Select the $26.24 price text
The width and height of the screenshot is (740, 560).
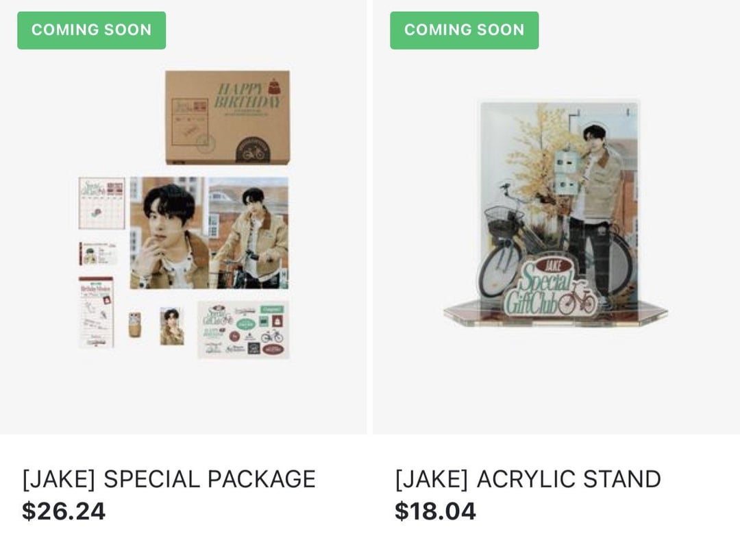[64, 511]
